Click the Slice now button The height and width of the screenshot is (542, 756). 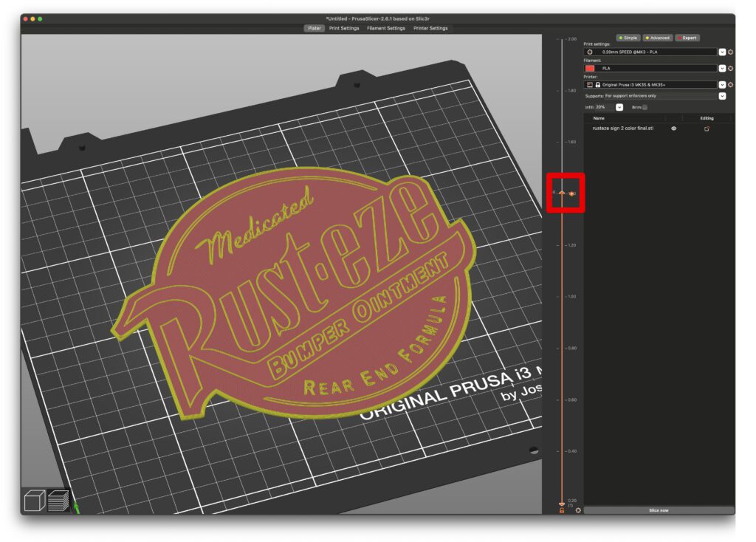point(659,510)
